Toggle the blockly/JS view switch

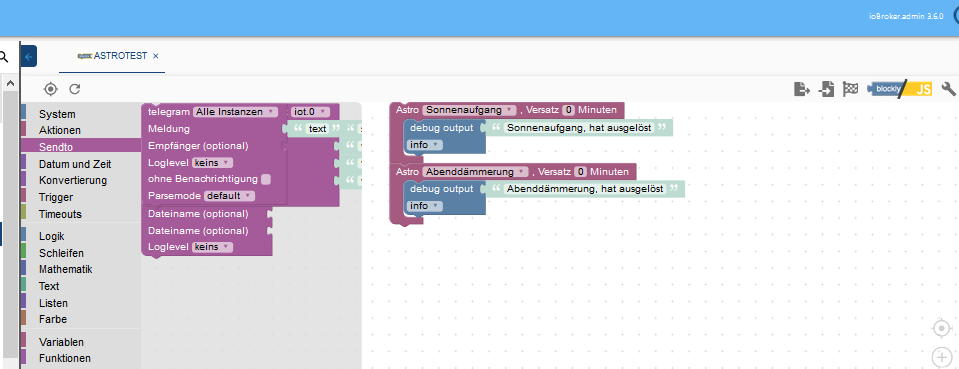tap(899, 89)
